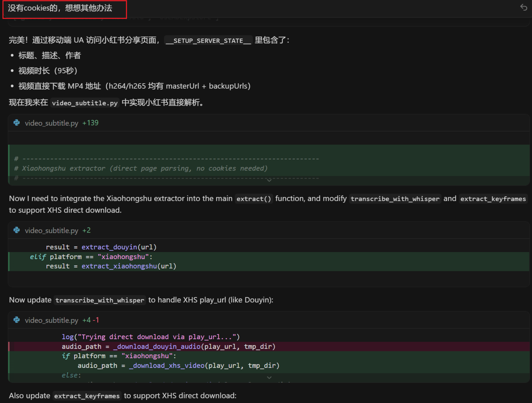The image size is (532, 403).
Task: Open video_subtitle.py from the +4 -1 diff header
Action: 51,320
